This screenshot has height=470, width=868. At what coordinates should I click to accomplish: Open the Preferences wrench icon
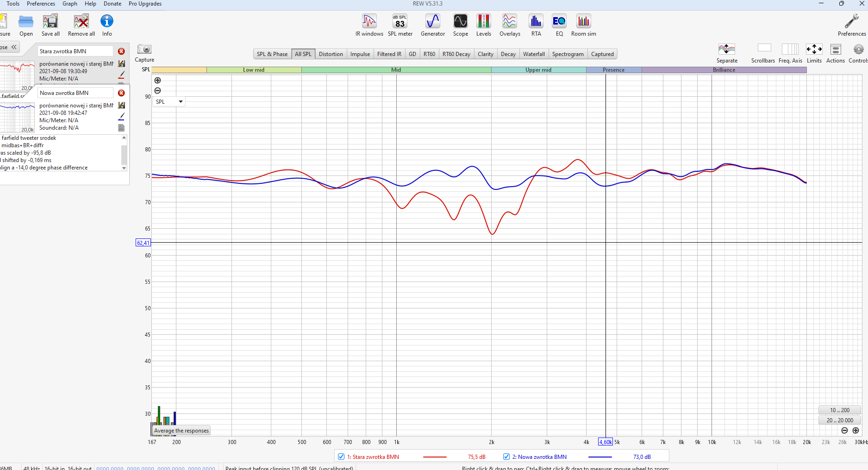pyautogui.click(x=852, y=25)
